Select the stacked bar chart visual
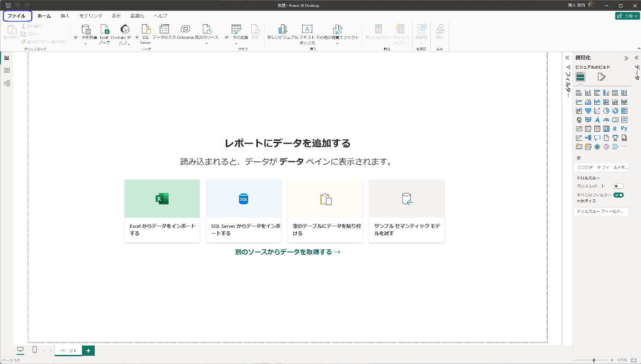Image resolution: width=641 pixels, height=364 pixels. (x=579, y=92)
